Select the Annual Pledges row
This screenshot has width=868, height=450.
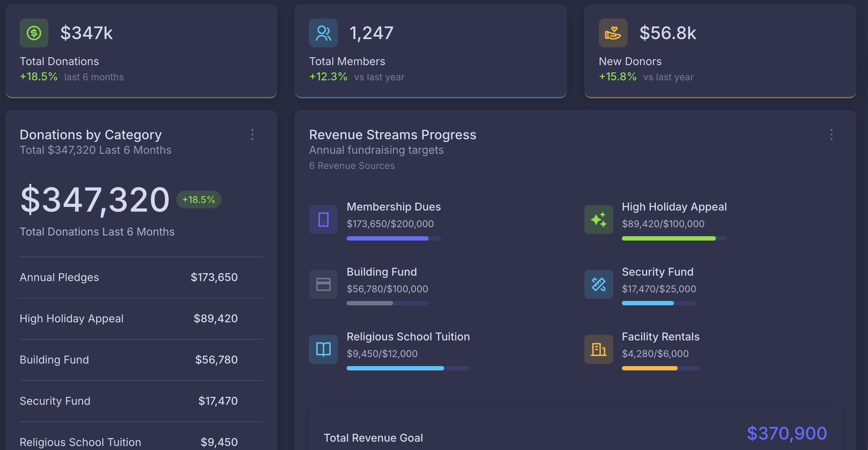point(141,277)
